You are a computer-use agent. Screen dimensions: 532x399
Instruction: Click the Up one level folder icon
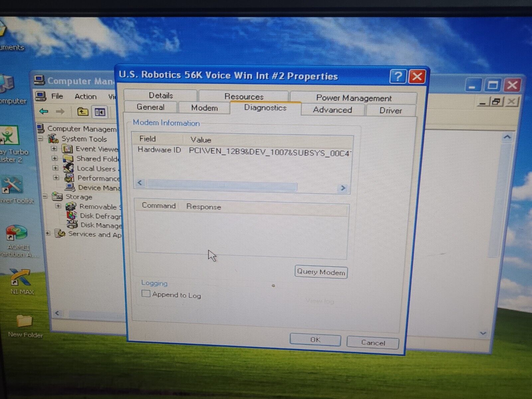click(x=82, y=112)
